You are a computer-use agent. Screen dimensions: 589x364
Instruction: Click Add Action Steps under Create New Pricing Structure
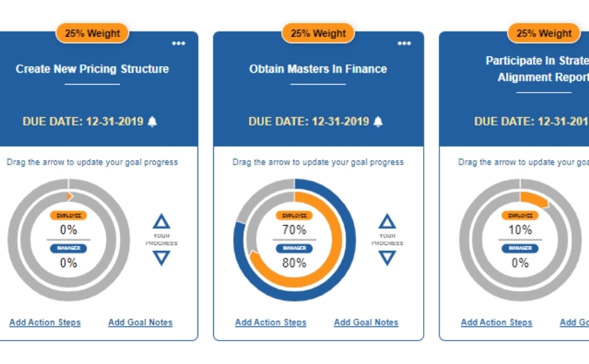point(45,322)
